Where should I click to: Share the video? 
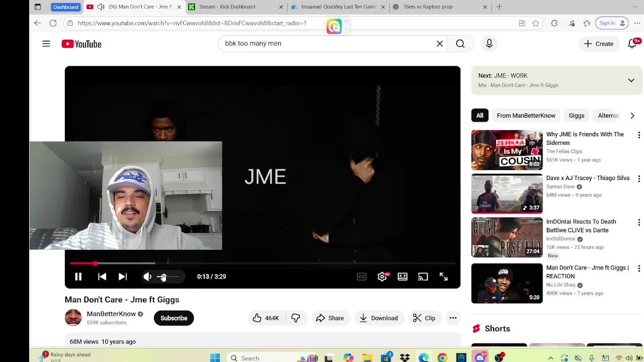tap(330, 318)
